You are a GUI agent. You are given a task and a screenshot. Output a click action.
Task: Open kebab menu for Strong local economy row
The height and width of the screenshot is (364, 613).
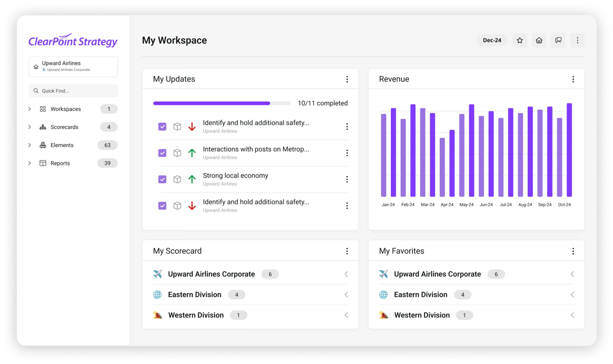347,180
